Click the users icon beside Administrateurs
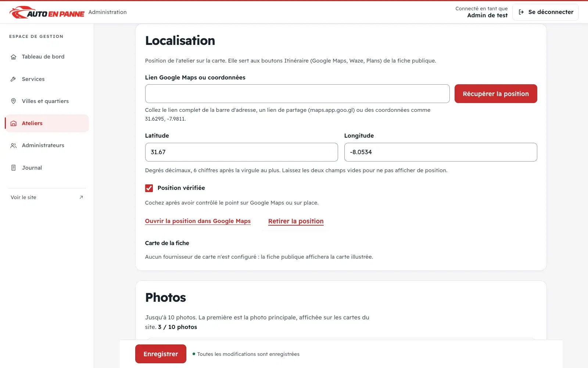This screenshot has height=368, width=588. (14, 145)
